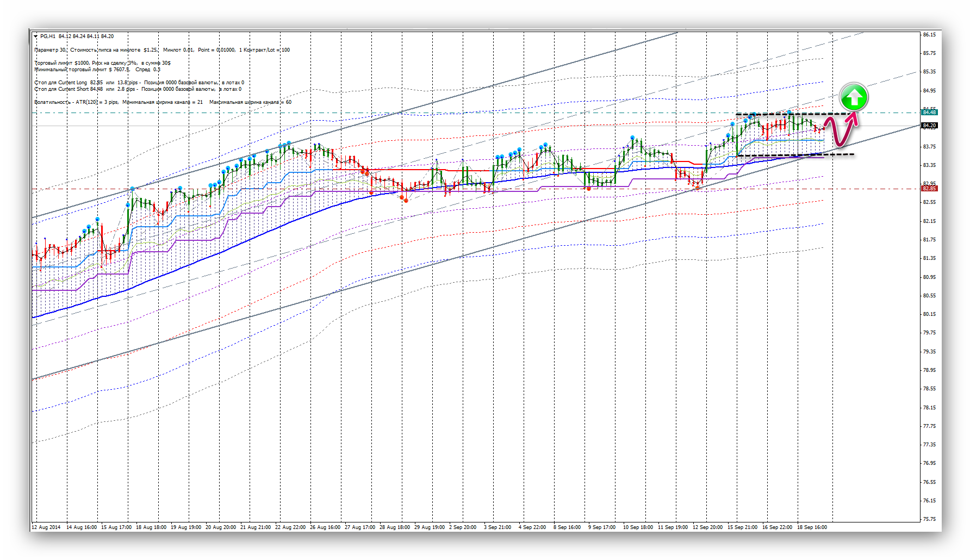Click the 75.75 price scale value

pyautogui.click(x=929, y=519)
